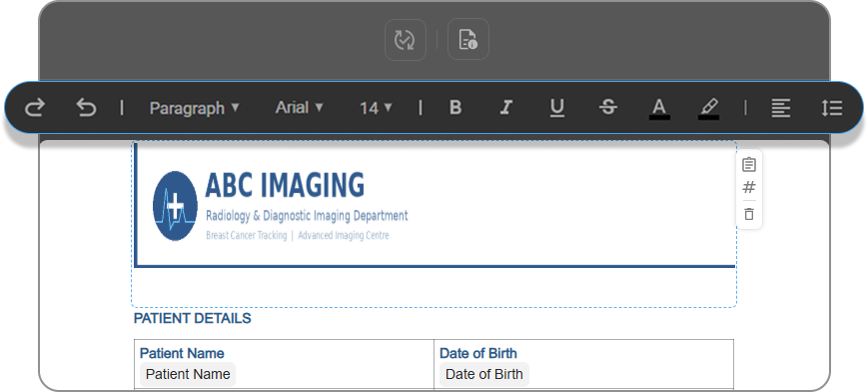The width and height of the screenshot is (868, 392).
Task: Delete header block with trash icon
Action: (749, 214)
